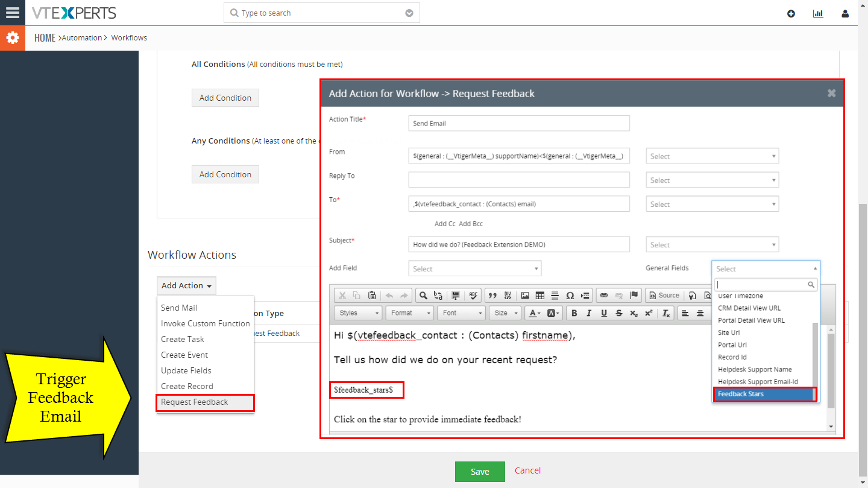Open the reports bar chart icon
Screen dimensions: 868x488
point(818,13)
